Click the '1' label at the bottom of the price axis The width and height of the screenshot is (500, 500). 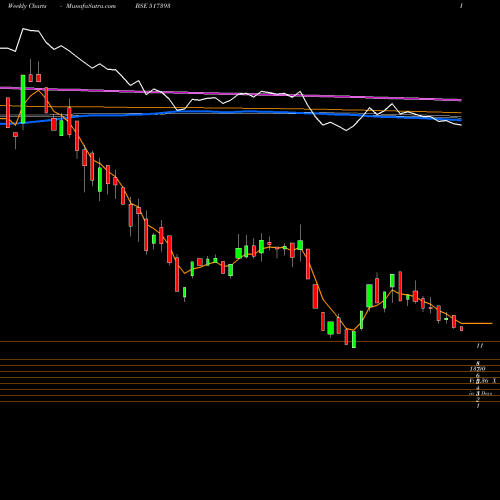478,406
